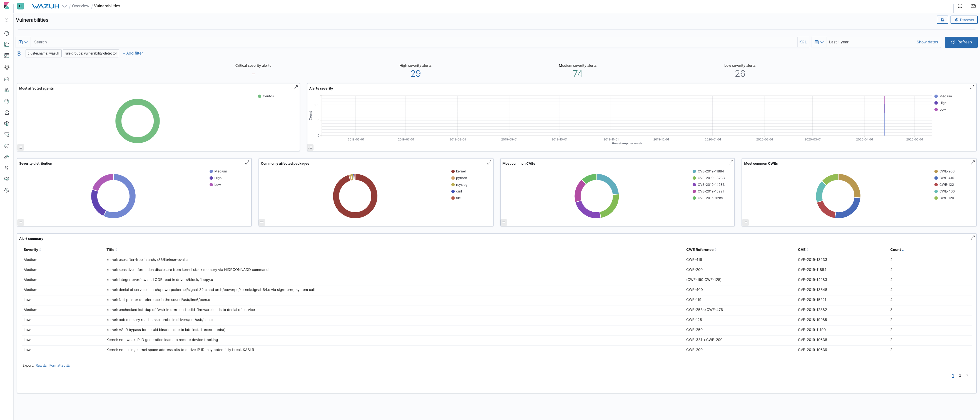
Task: Expand the Alerts severity panel
Action: point(972,88)
